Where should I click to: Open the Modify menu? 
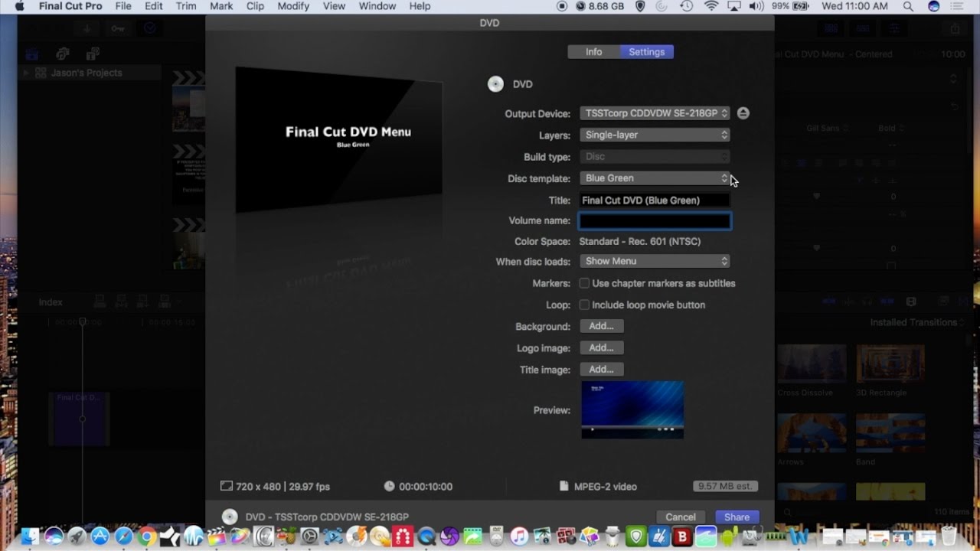pos(293,6)
